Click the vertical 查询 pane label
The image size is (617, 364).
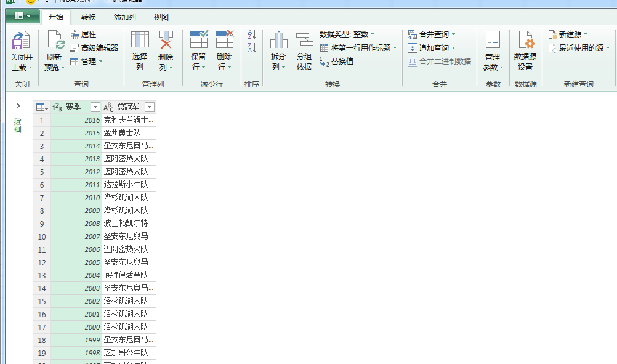(x=18, y=126)
